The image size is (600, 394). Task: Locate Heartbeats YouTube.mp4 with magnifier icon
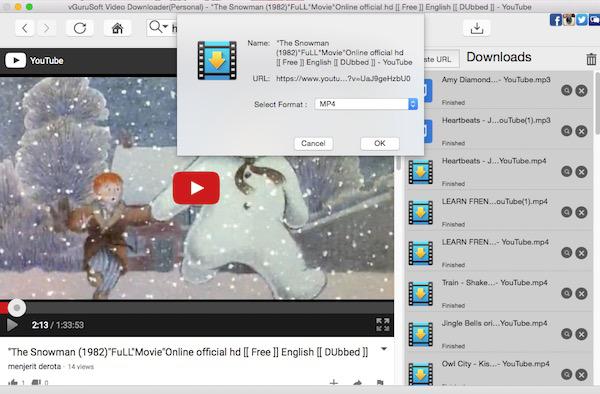pos(566,172)
